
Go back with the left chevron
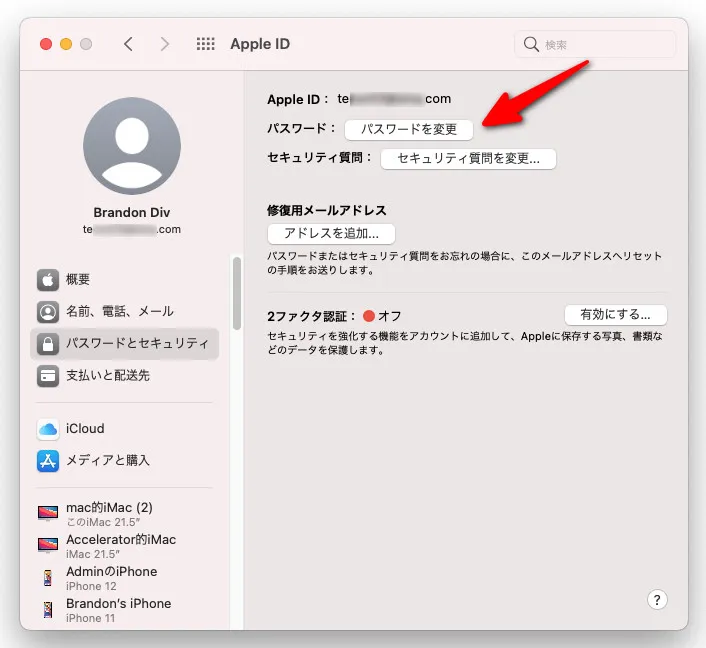pos(128,44)
